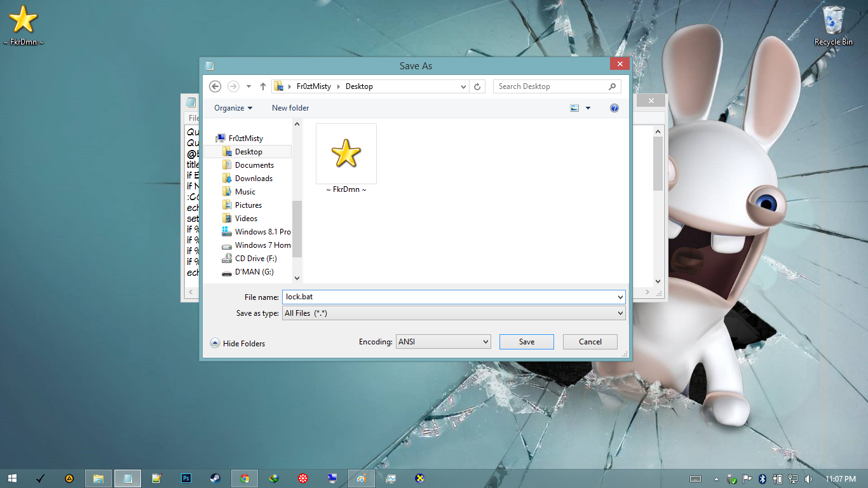Viewport: 868px width, 488px height.
Task: Navigate up one folder level
Action: point(262,86)
